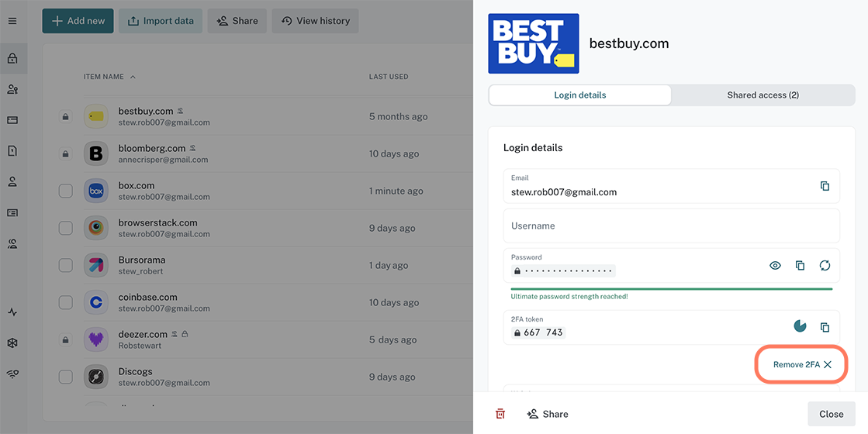
Task: Click the box.com item icon
Action: click(x=95, y=191)
